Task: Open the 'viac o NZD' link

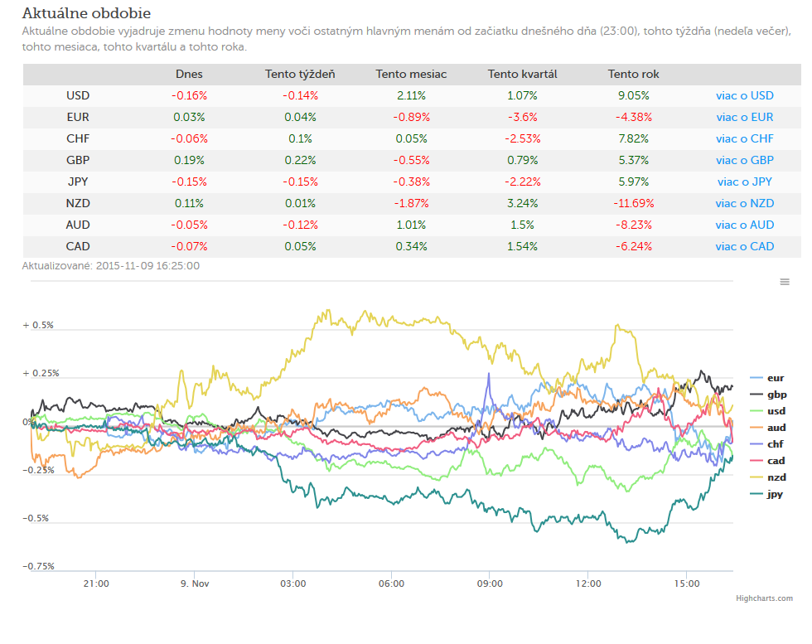Action: (745, 203)
